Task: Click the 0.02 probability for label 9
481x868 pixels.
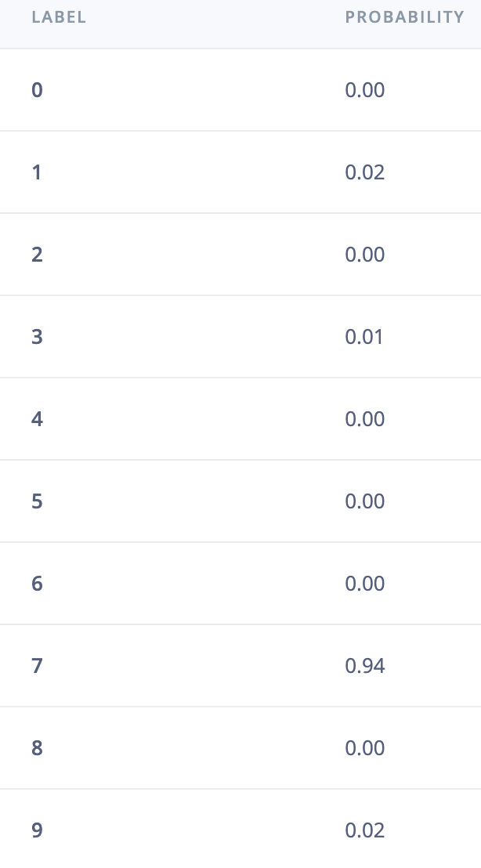Action: (365, 830)
